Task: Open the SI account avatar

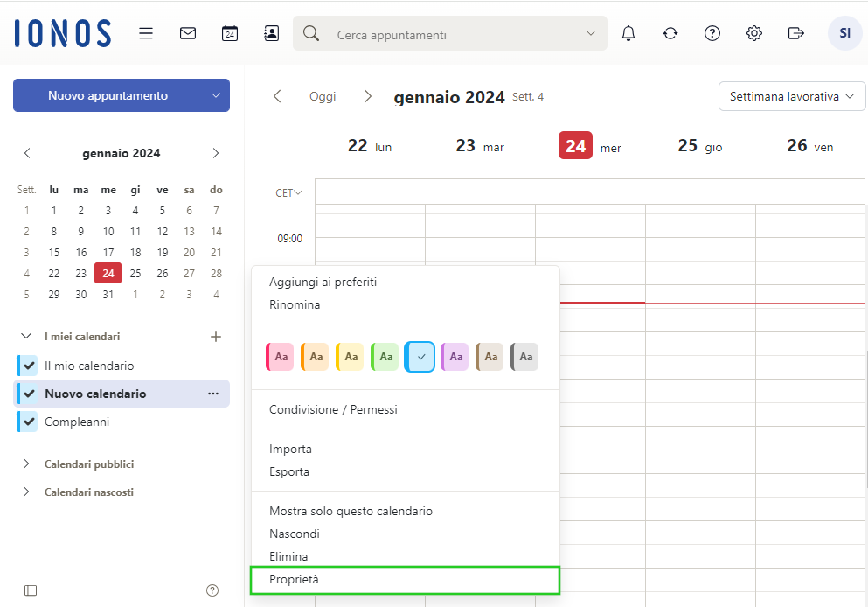Action: point(844,33)
